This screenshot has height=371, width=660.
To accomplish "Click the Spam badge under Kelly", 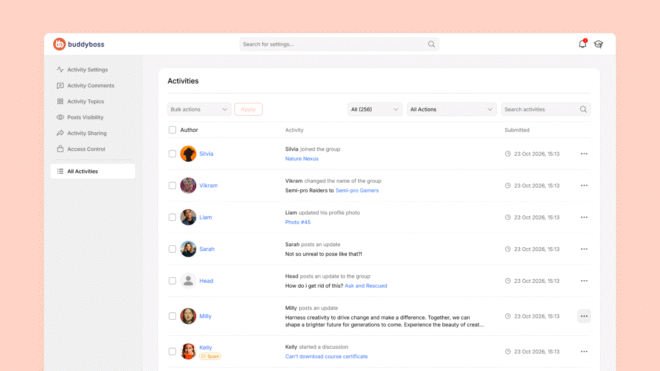I will [210, 356].
